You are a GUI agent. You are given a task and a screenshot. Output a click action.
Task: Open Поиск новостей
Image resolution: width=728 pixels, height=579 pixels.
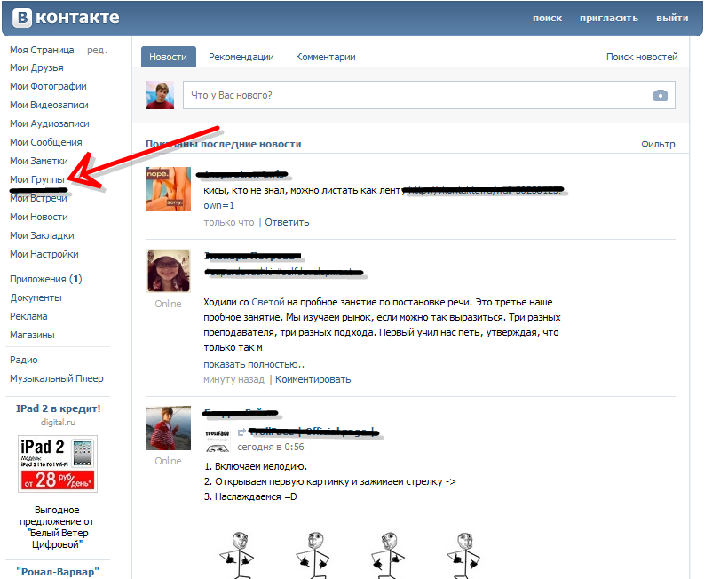(x=642, y=57)
